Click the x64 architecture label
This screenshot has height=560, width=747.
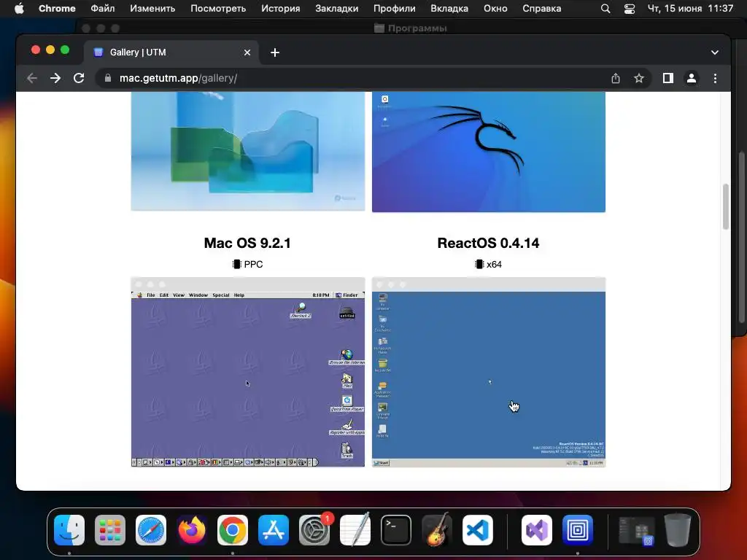[488, 264]
